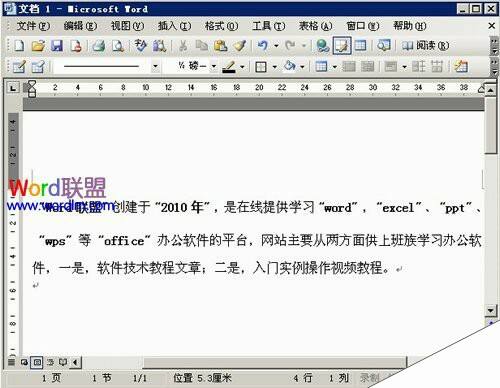
Task: Click the Permission icon on the toolbar
Action: (76, 46)
